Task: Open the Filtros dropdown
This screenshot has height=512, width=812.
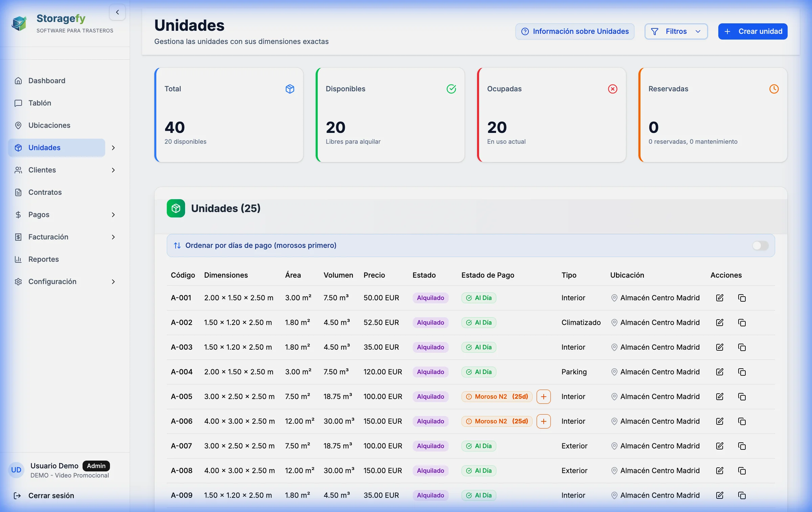Action: point(676,31)
